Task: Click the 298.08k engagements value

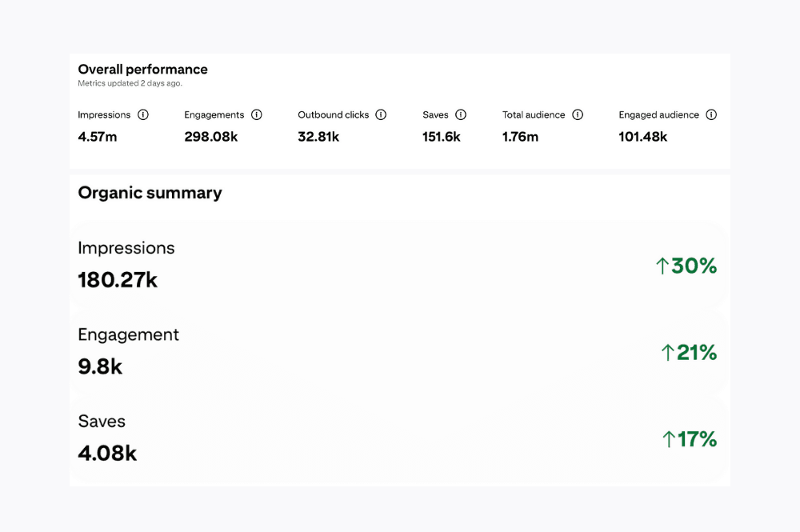Action: tap(211, 137)
